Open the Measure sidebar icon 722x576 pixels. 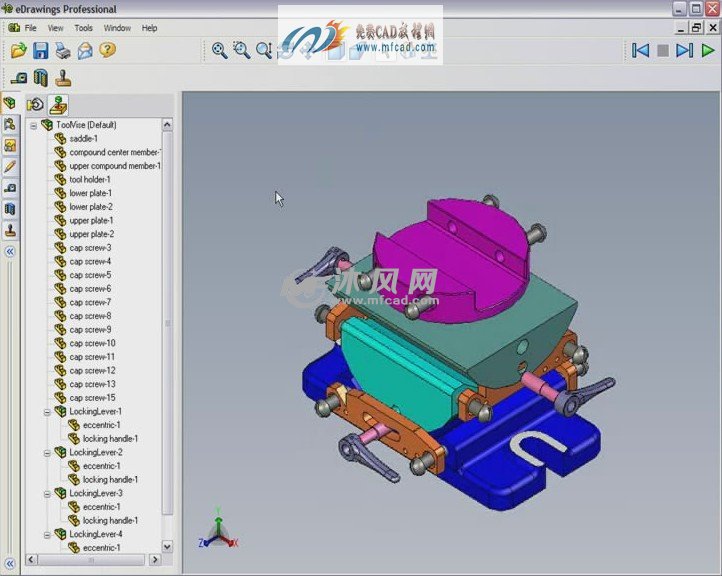10,188
